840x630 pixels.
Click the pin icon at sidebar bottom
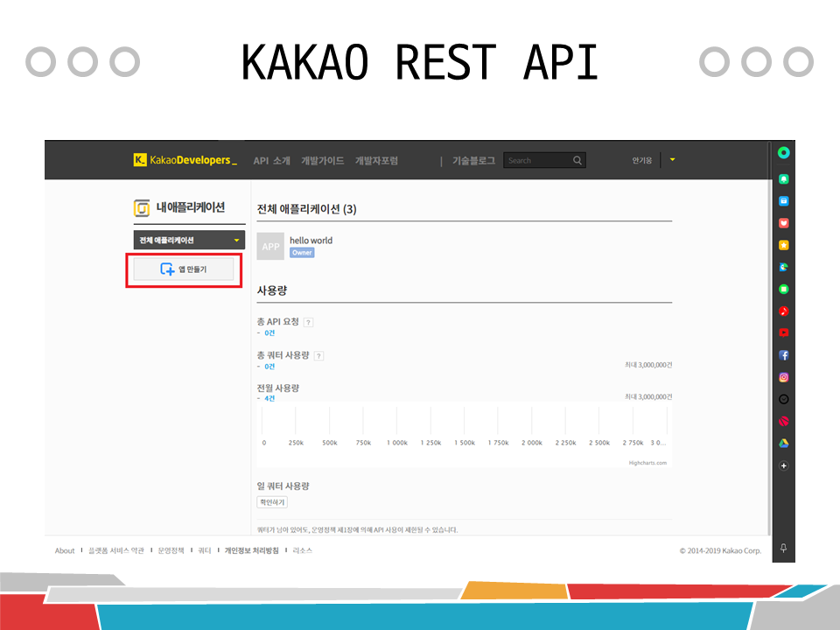[783, 548]
